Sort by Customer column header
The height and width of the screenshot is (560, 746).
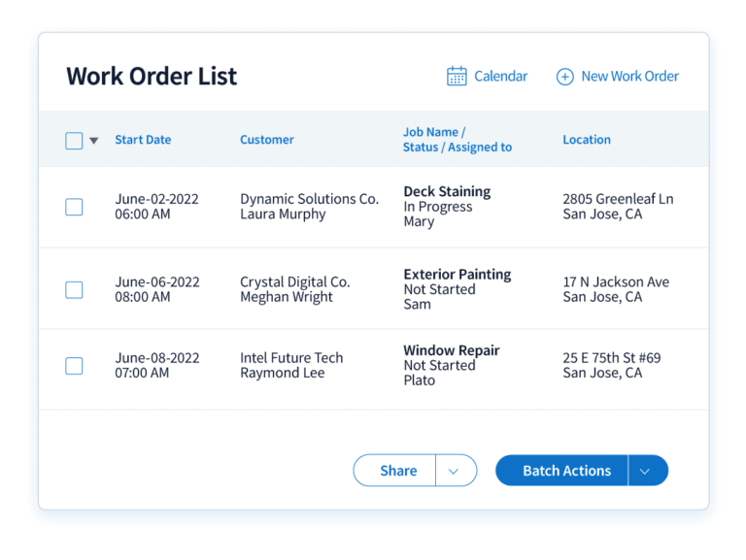click(x=266, y=140)
